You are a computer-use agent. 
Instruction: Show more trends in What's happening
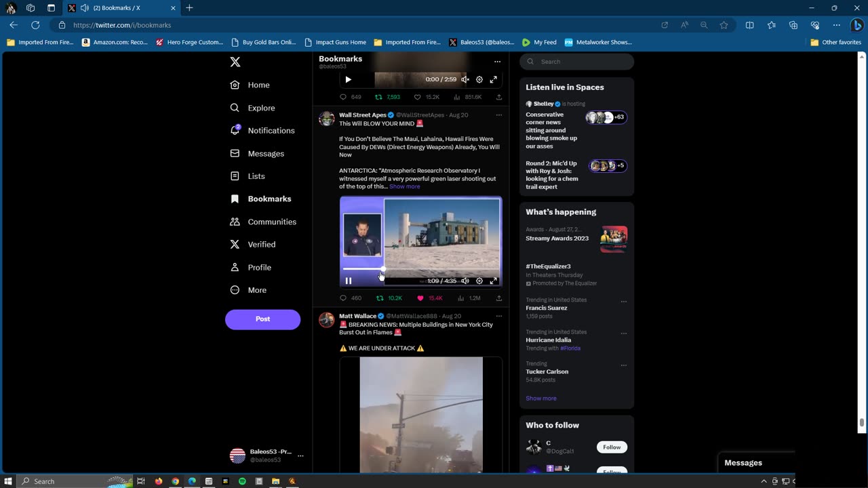(541, 399)
